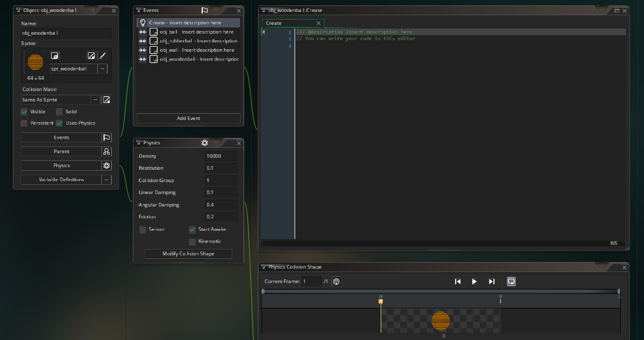Close the Create code tab

click(x=319, y=23)
